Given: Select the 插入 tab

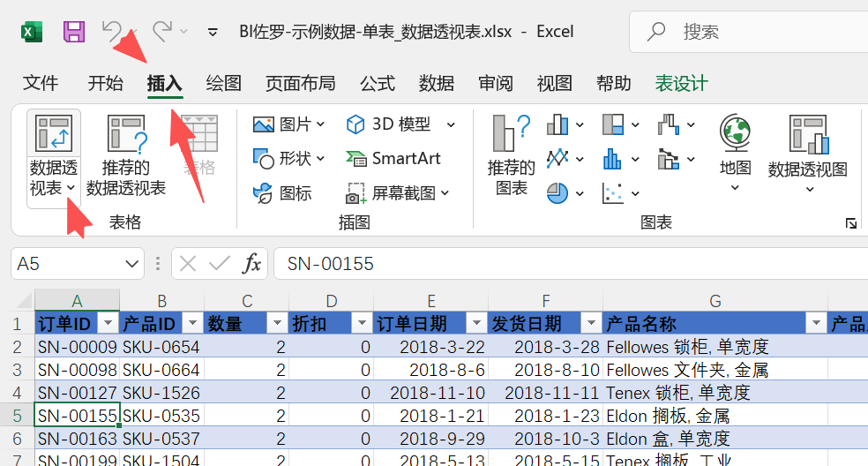Looking at the screenshot, I should pyautogui.click(x=164, y=83).
